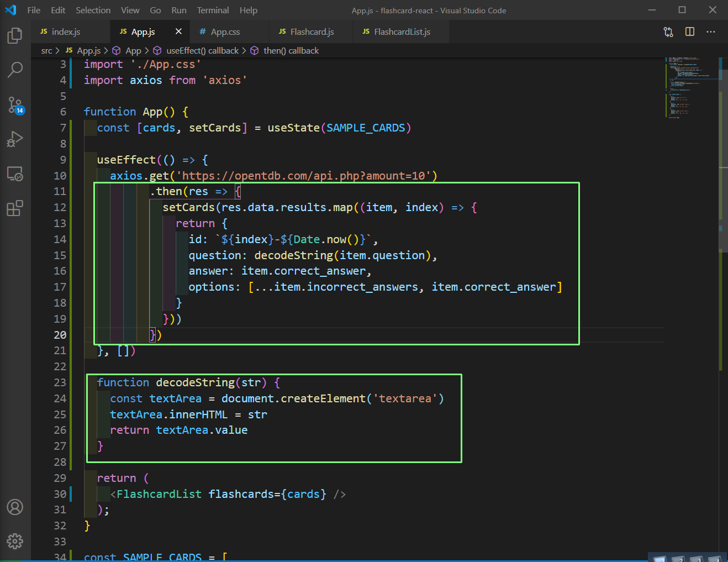Click the decodeString function name on line 23
The image size is (728, 562).
point(196,382)
